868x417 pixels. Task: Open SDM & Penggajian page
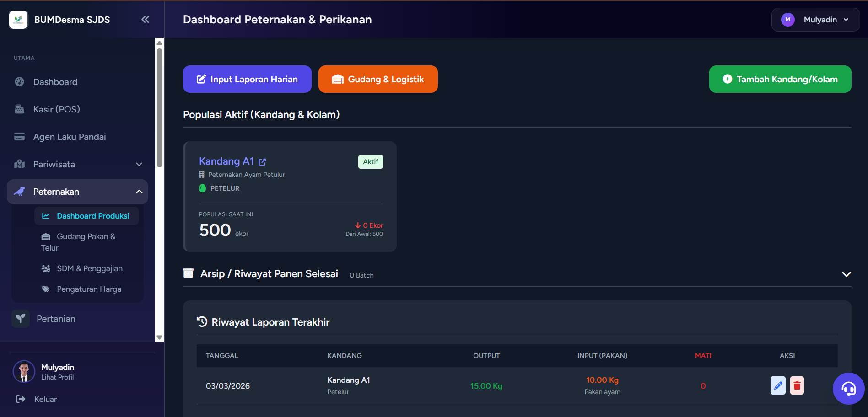(89, 268)
